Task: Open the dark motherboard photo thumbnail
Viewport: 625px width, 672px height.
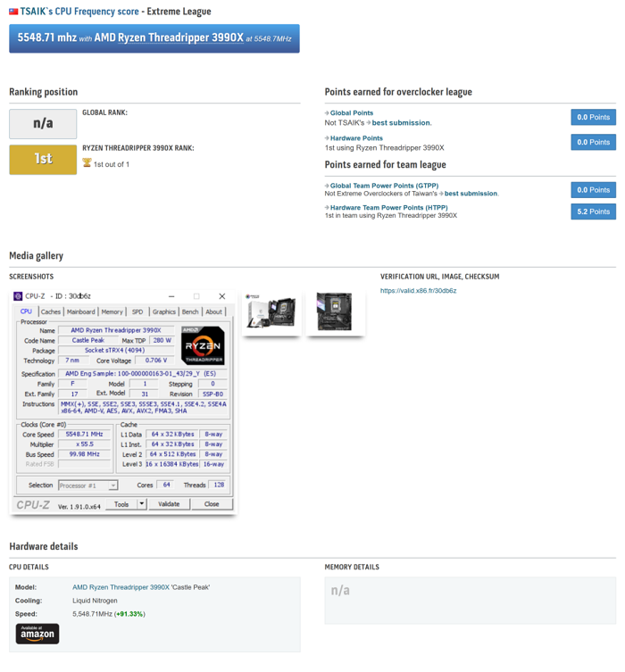Action: tap(335, 312)
